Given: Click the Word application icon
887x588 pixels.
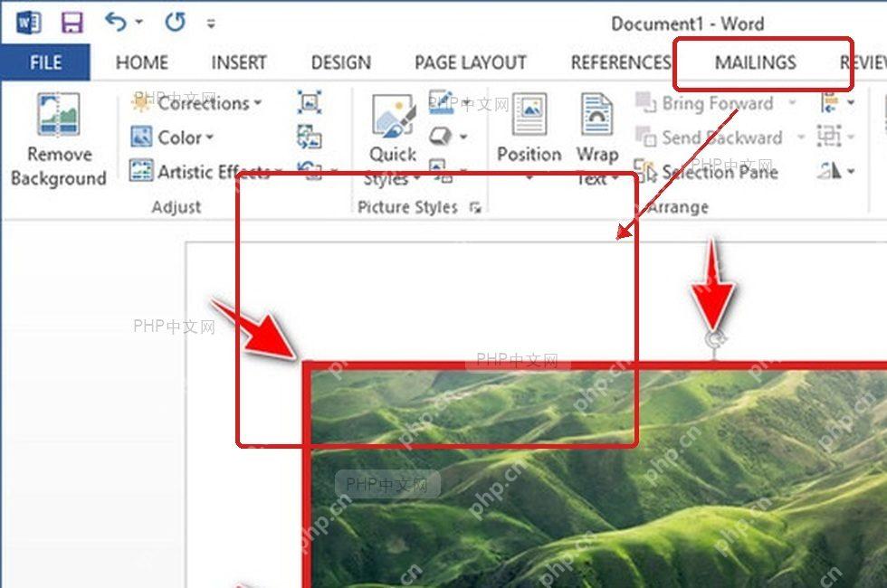Looking at the screenshot, I should 28,24.
